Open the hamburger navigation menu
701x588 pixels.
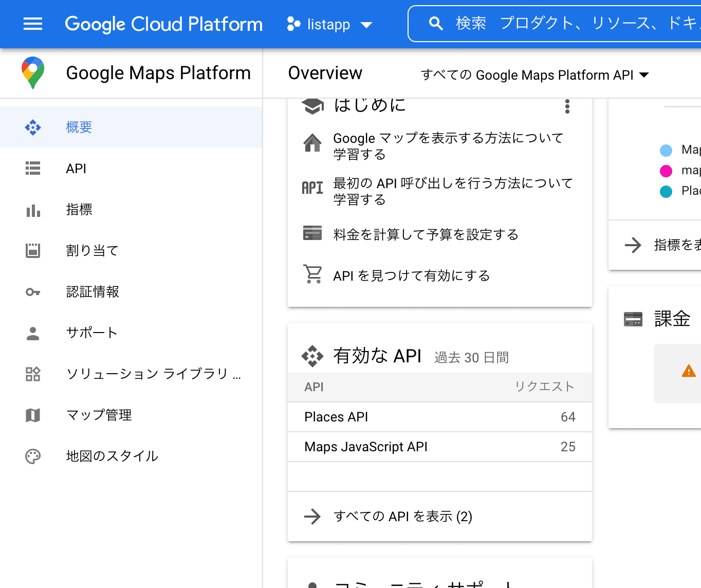coord(33,24)
